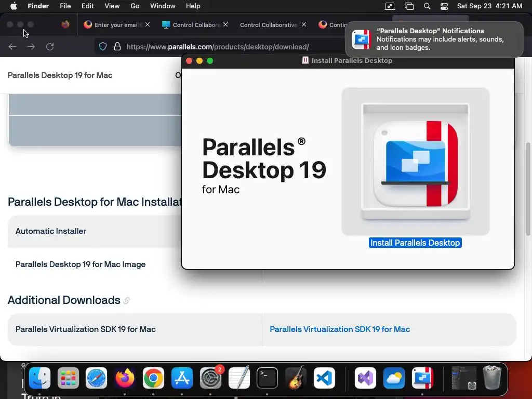Close the Control Collabora tab with monitor icon

(x=225, y=24)
